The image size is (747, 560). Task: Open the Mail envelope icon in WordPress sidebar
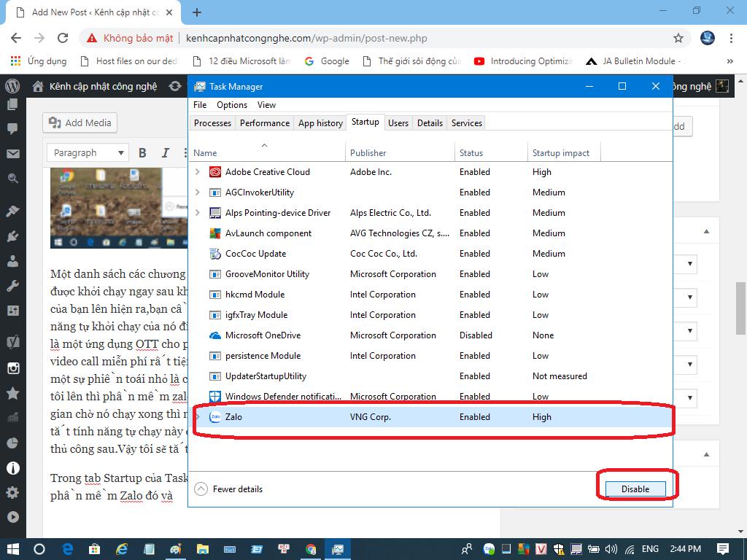[12, 154]
